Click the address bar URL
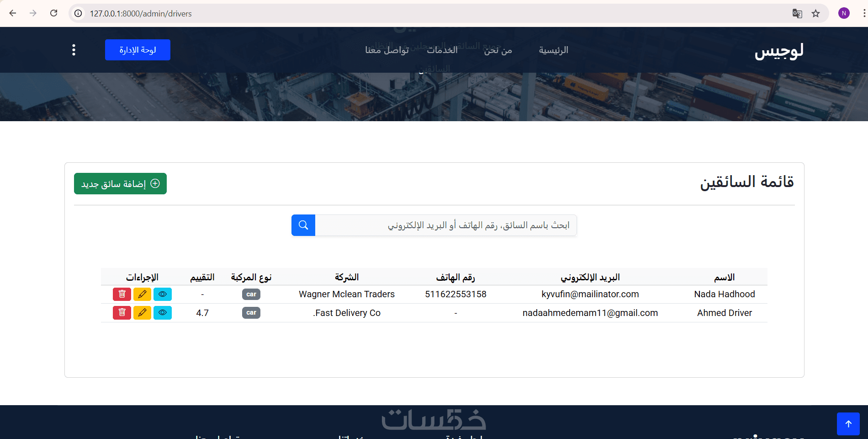 point(141,14)
